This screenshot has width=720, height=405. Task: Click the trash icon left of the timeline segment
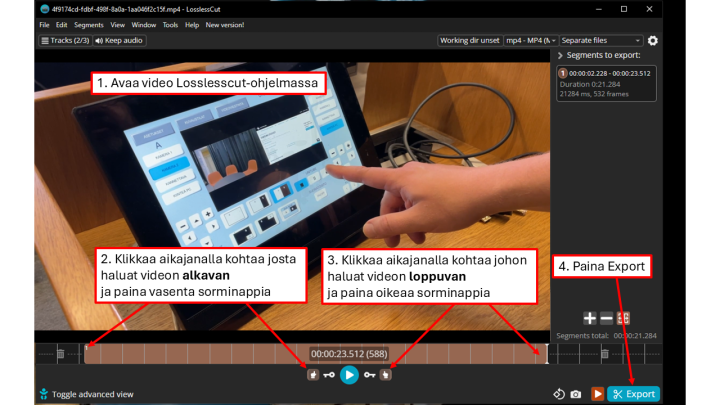[x=61, y=354]
